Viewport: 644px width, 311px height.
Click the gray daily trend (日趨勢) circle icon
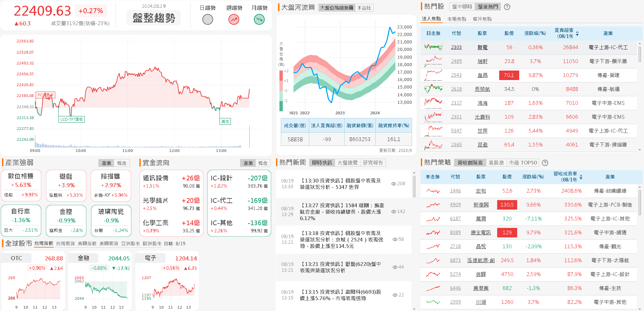point(208,20)
